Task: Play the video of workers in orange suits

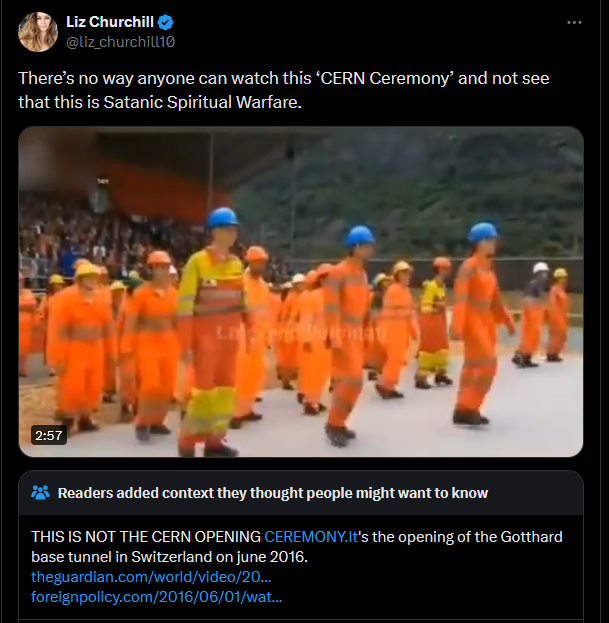Action: [x=301, y=292]
